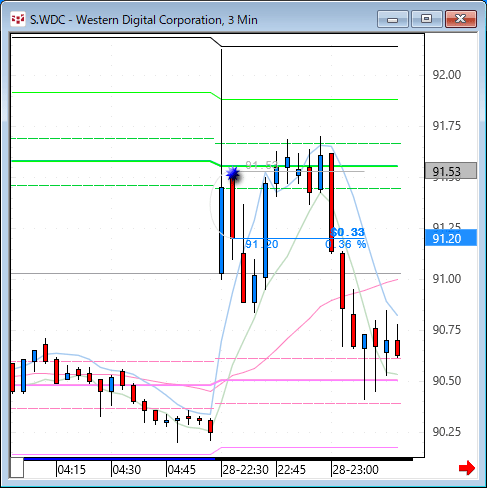Click the 90.50 price axis label
487x488 pixels.
(x=447, y=381)
